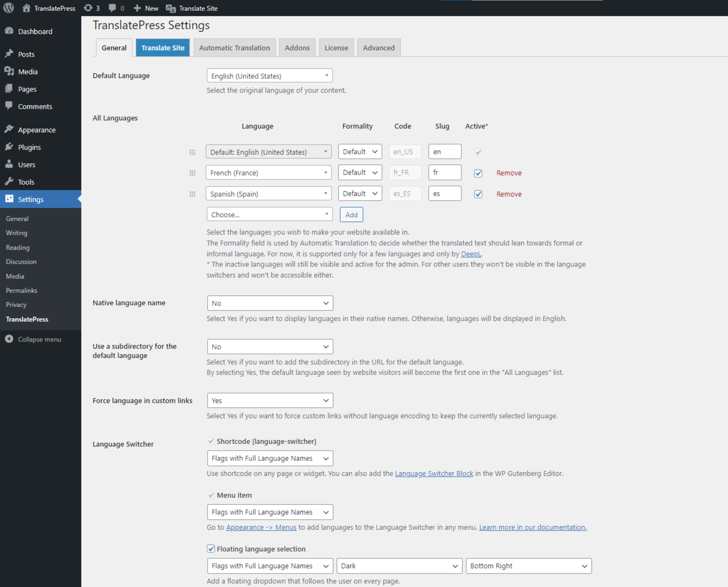728x587 pixels.
Task: Open the License tab
Action: (336, 48)
